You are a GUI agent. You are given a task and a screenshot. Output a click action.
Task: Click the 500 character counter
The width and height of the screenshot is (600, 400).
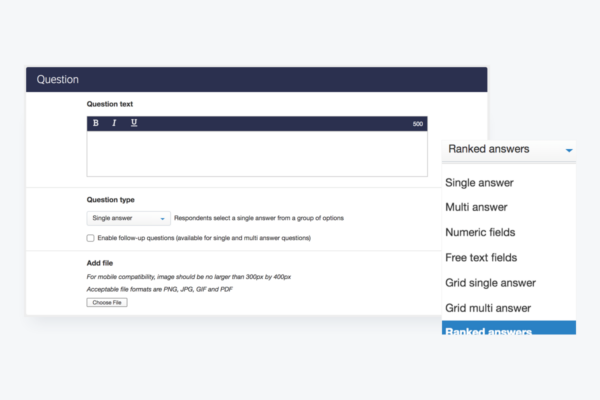417,124
